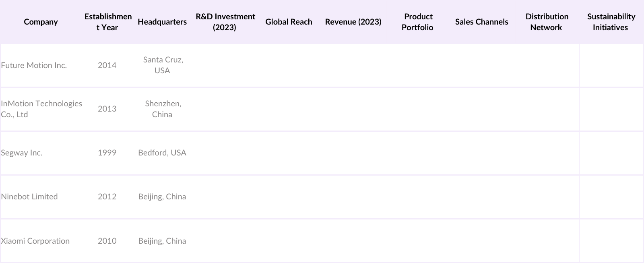Click the Global Reach column header

pos(289,22)
